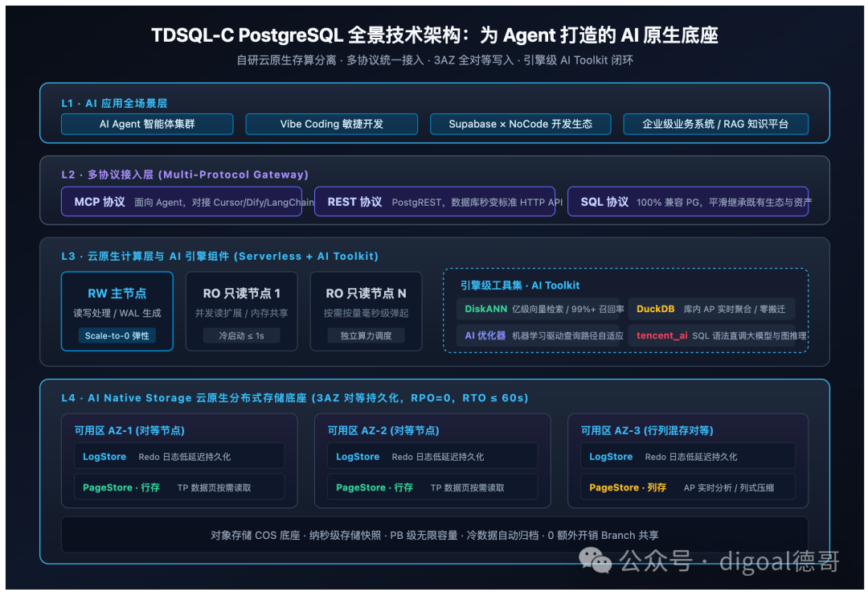Click PageStore · 行存 row in AZ-1

pyautogui.click(x=179, y=487)
